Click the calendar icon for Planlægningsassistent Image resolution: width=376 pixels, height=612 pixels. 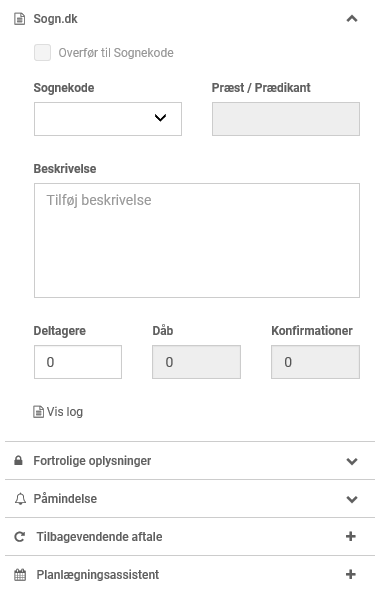pyautogui.click(x=20, y=575)
